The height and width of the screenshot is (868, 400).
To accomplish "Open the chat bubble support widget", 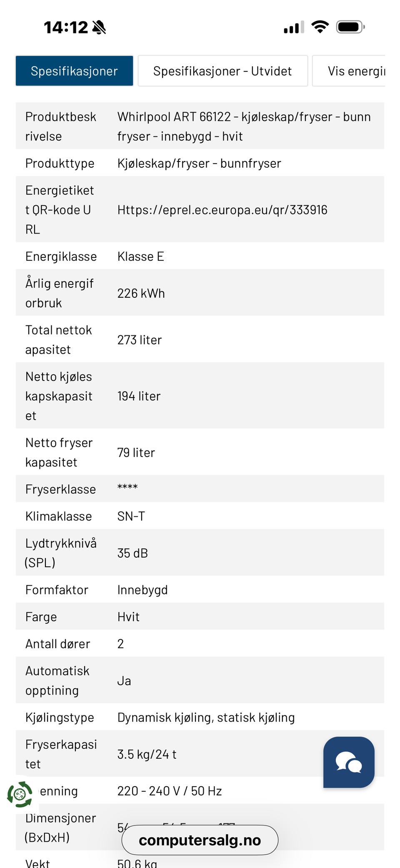I will [349, 762].
